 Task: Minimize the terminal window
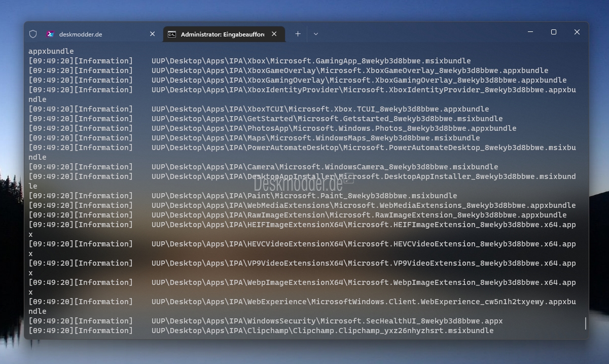coord(530,32)
